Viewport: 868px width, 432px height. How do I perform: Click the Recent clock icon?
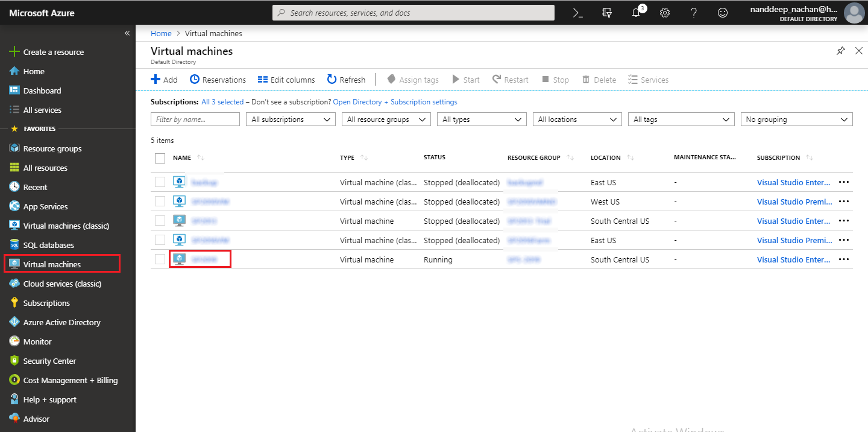14,187
